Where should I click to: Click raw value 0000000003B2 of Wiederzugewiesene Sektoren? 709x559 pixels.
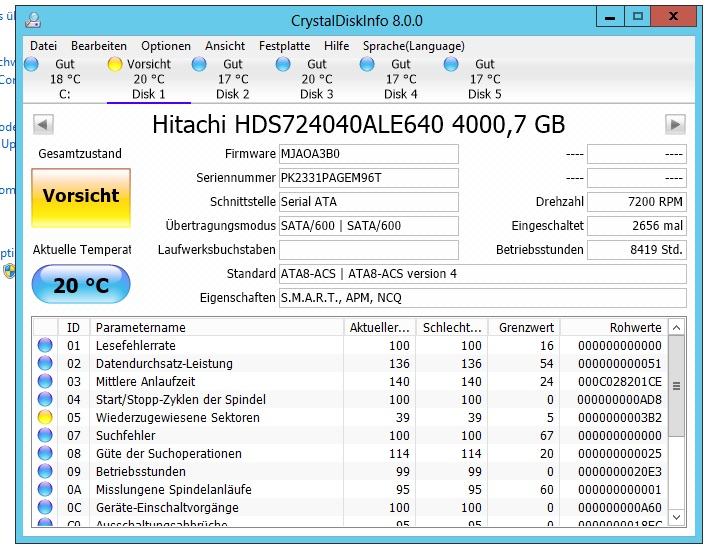pos(620,417)
